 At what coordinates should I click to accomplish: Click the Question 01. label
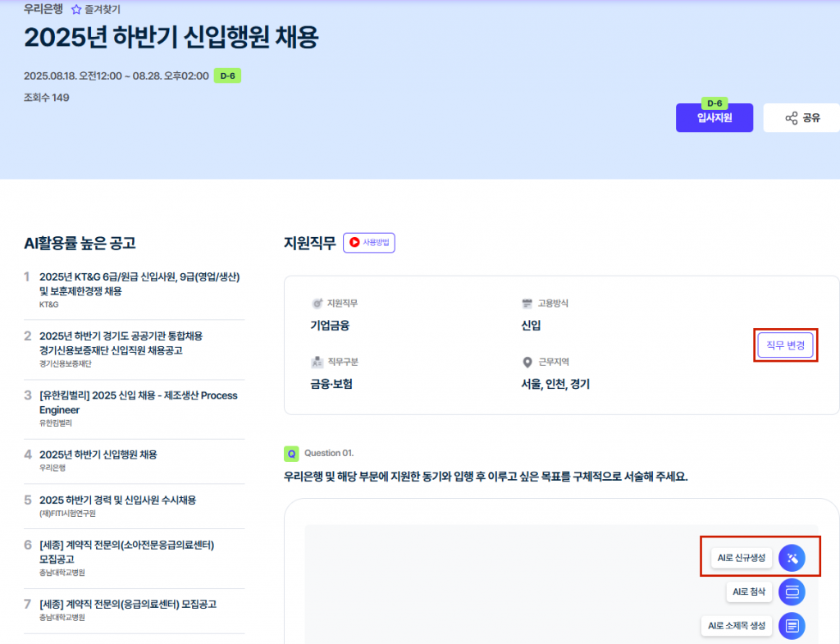(329, 454)
